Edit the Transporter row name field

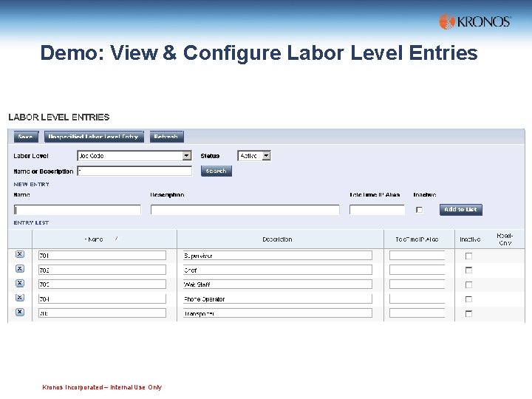pyautogui.click(x=102, y=313)
